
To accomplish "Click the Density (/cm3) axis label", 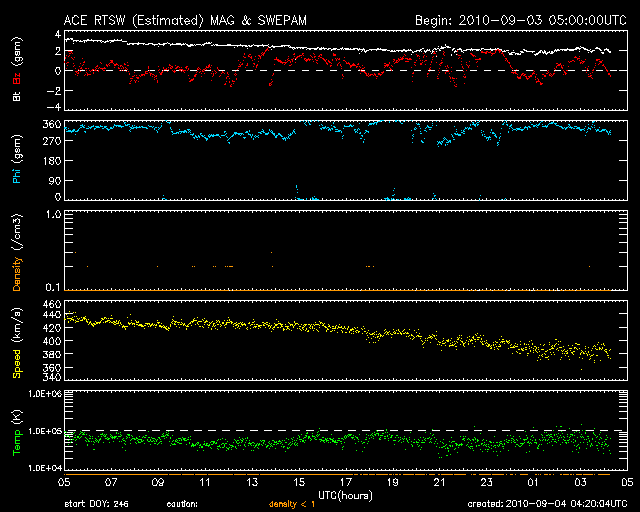I will (17, 251).
